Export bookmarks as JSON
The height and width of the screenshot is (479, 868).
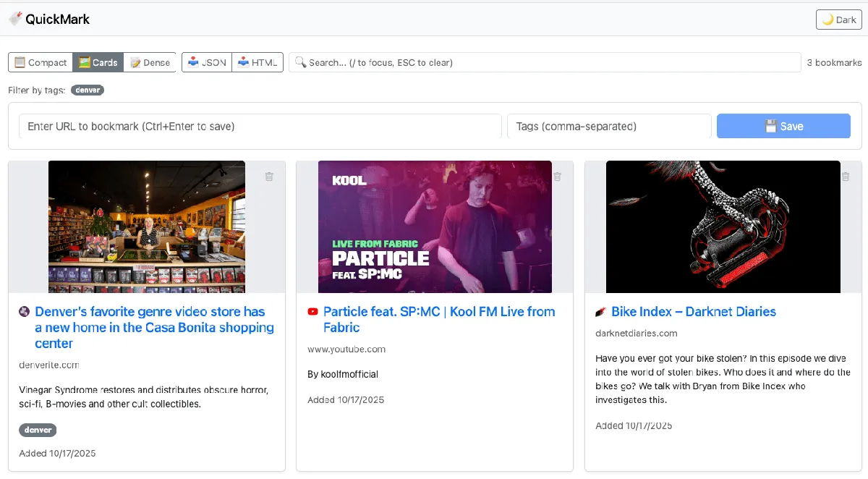pyautogui.click(x=207, y=63)
